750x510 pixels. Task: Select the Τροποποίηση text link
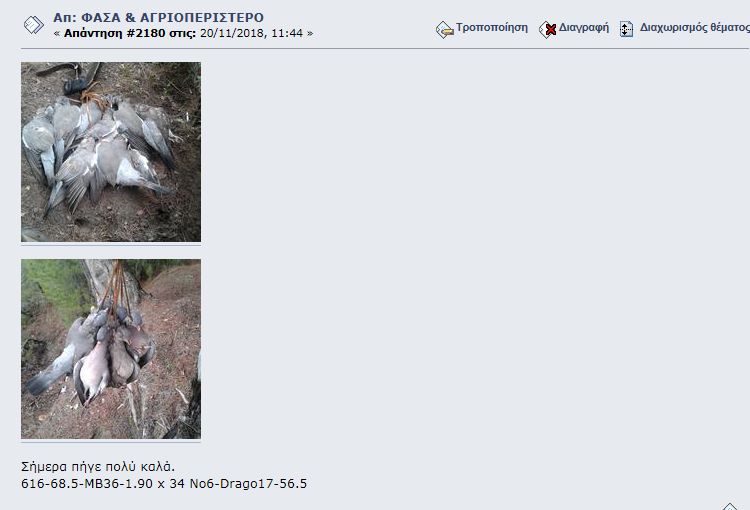(492, 27)
